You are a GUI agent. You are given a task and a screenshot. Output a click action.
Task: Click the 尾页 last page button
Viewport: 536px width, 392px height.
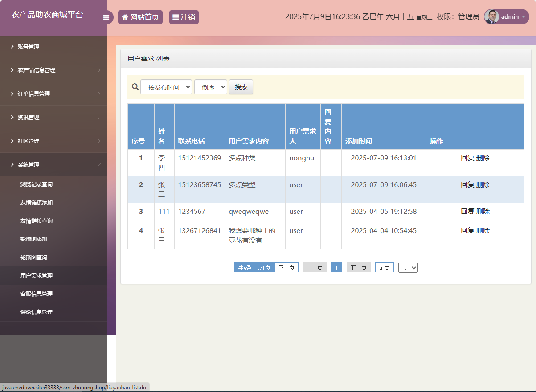384,267
